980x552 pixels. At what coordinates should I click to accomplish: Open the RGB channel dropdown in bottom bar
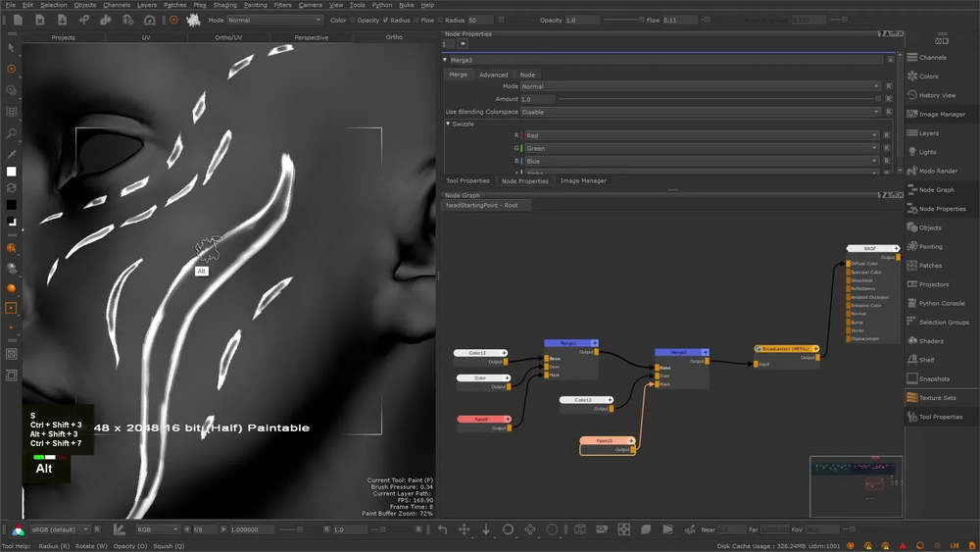(158, 529)
